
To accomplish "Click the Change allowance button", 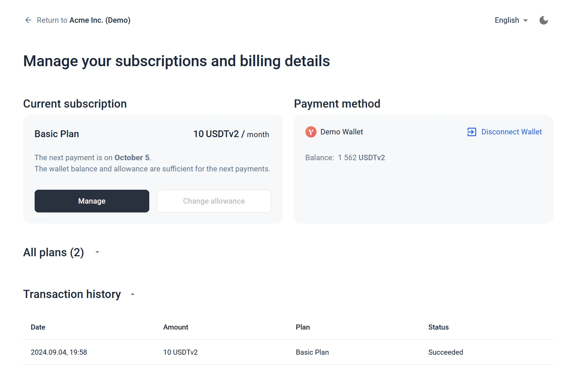I will pyautogui.click(x=214, y=201).
